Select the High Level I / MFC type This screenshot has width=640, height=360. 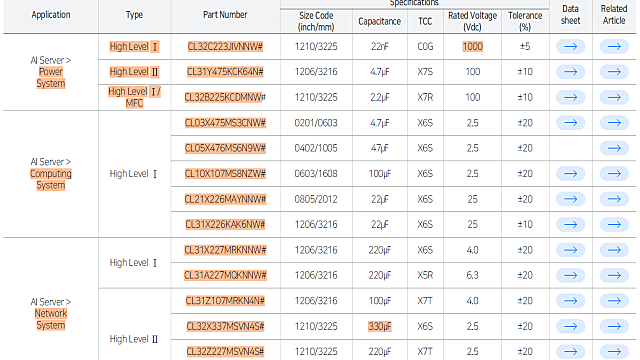click(134, 97)
